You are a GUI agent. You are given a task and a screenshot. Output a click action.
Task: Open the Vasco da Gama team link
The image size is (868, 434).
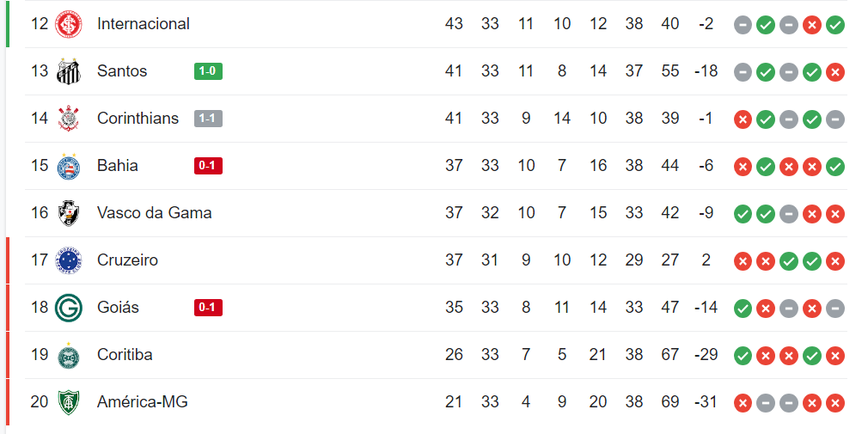click(155, 213)
